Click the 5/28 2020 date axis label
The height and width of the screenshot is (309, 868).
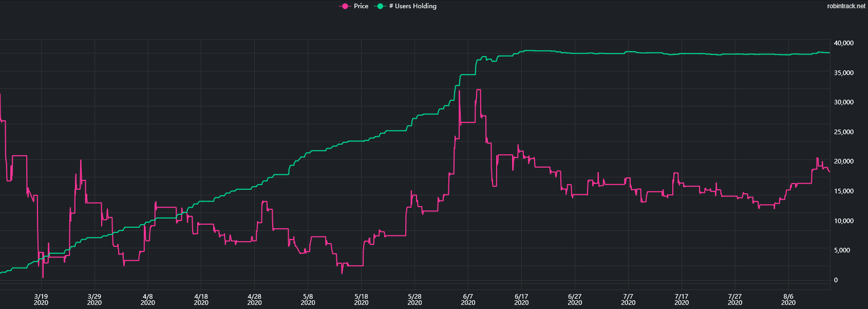coord(414,299)
